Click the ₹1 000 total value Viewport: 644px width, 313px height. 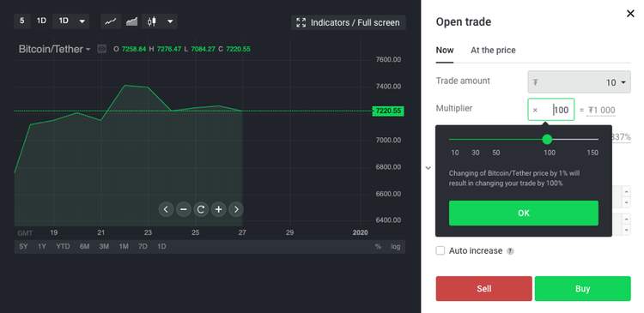point(601,110)
